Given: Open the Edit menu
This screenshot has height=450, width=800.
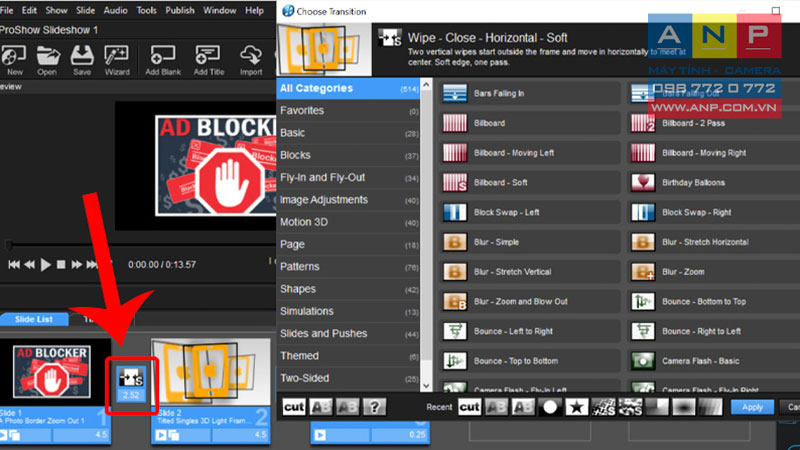Looking at the screenshot, I should click(29, 10).
